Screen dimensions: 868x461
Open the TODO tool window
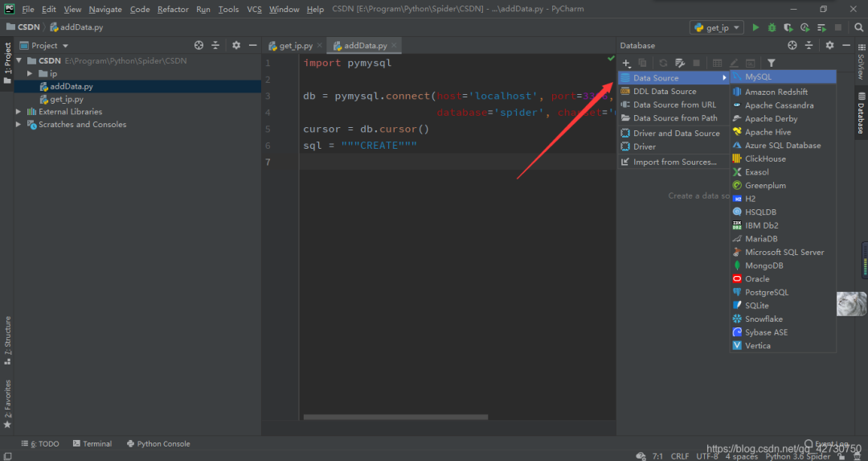pos(40,444)
